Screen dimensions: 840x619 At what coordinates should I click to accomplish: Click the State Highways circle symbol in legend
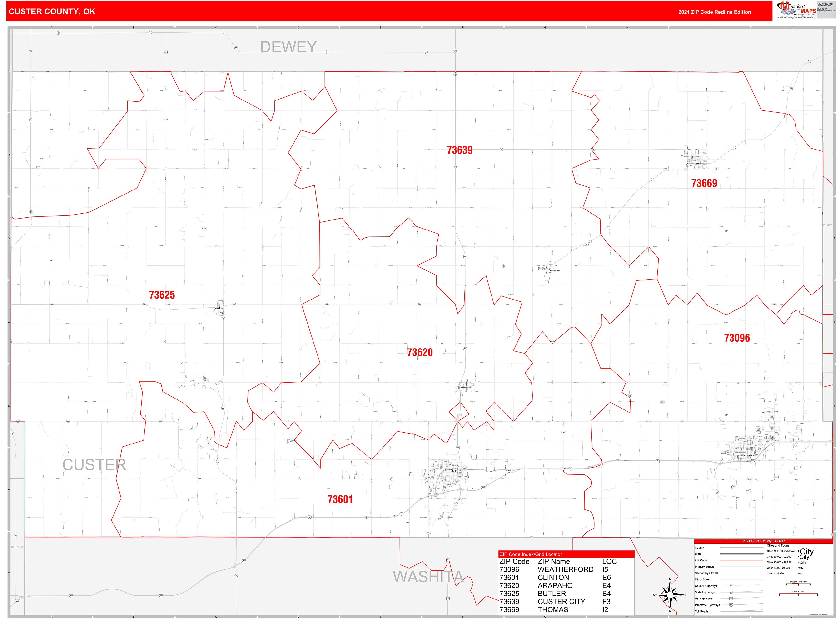pos(731,592)
